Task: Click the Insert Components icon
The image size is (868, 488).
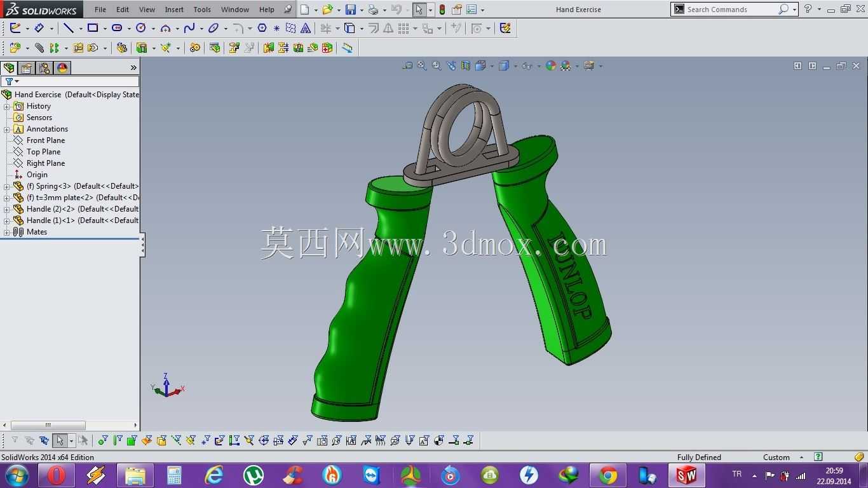Action: pyautogui.click(x=15, y=48)
